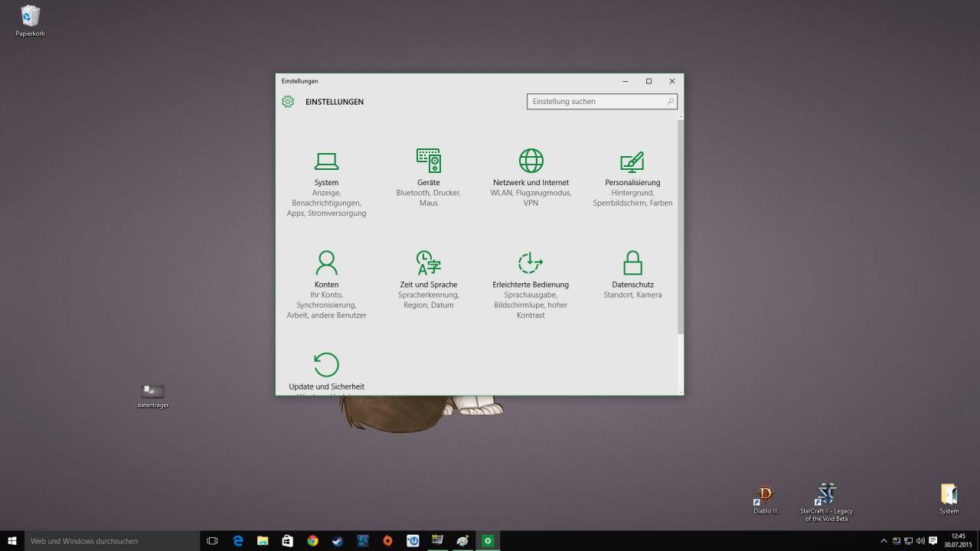
Task: Open the Paint palette app on taskbar
Action: 462,541
